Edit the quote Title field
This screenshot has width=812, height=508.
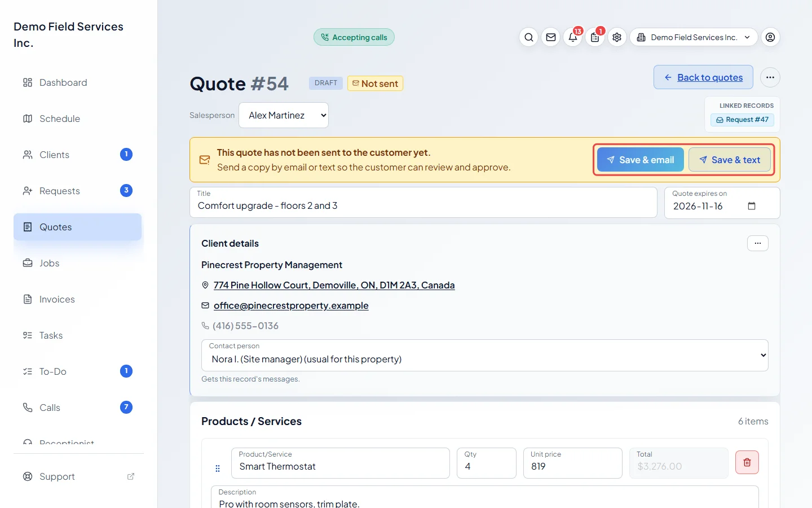423,202
